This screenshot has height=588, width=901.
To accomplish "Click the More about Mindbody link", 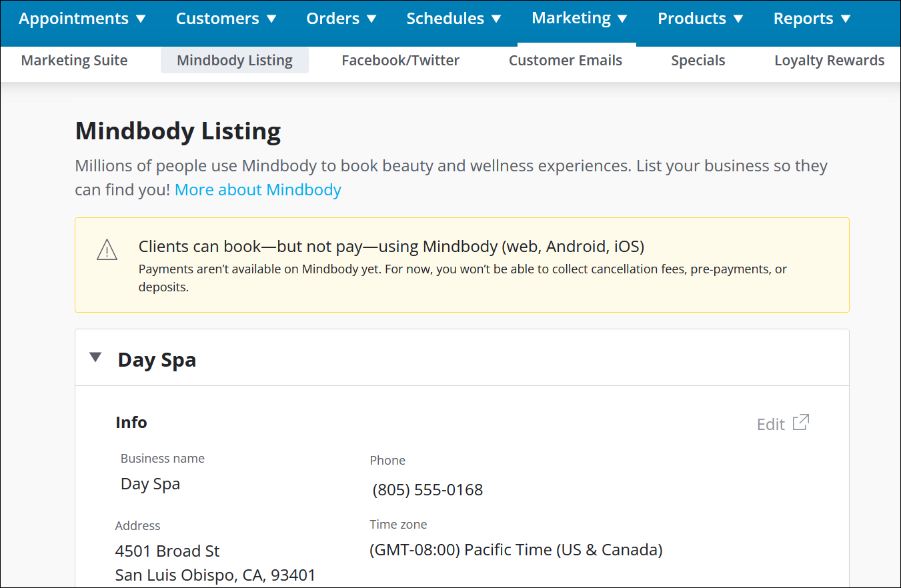I will 257,189.
